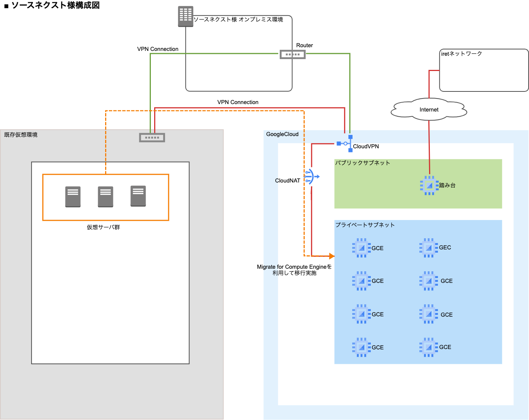
Task: Click the Internet cloud shape
Action: pos(429,110)
